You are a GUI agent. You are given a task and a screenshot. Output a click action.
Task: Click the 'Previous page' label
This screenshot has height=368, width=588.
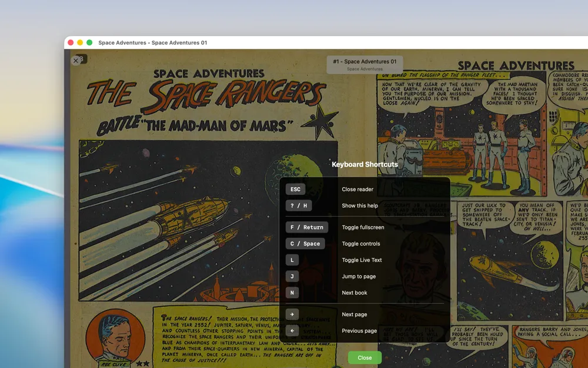[359, 331]
